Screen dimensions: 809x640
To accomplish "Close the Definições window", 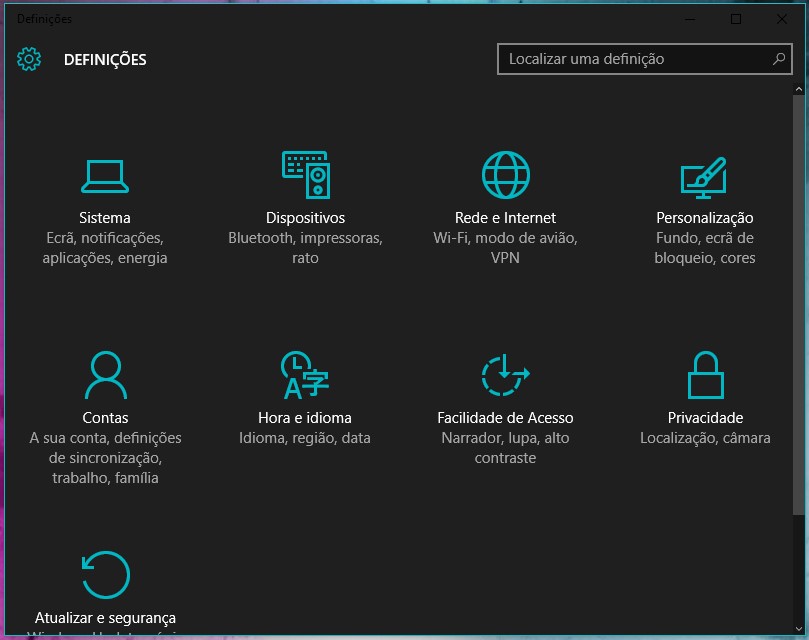I will click(x=782, y=19).
